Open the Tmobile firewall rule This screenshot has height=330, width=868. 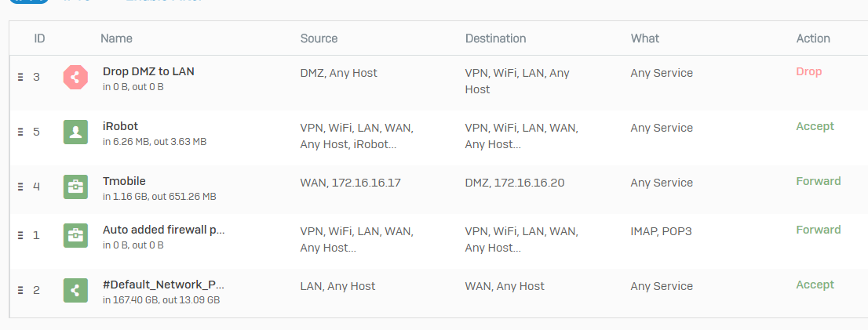124,181
